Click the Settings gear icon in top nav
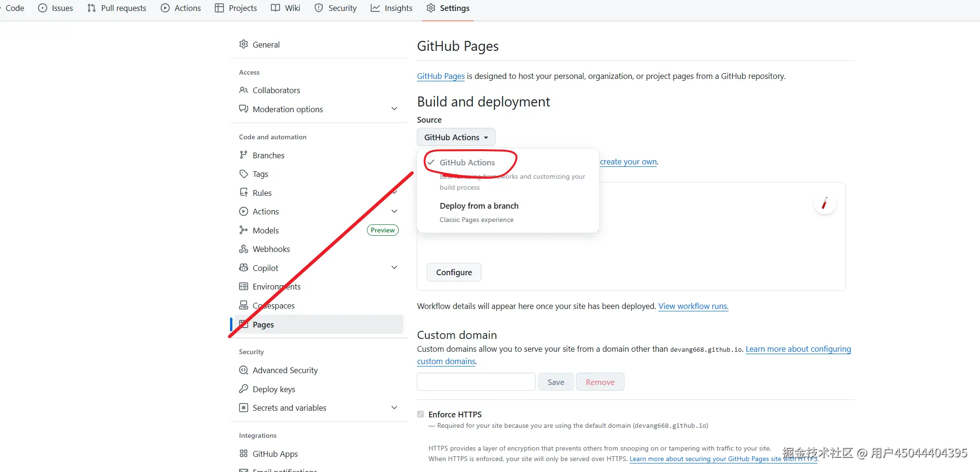Screen dimensions: 980x472 (x=431, y=8)
